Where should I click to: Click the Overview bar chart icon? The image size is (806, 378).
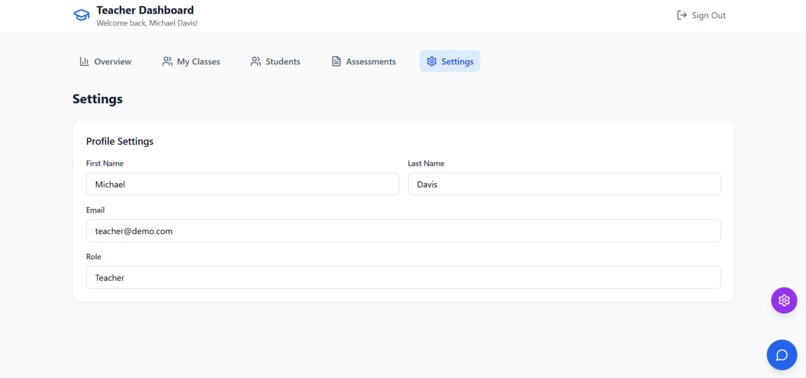[84, 61]
